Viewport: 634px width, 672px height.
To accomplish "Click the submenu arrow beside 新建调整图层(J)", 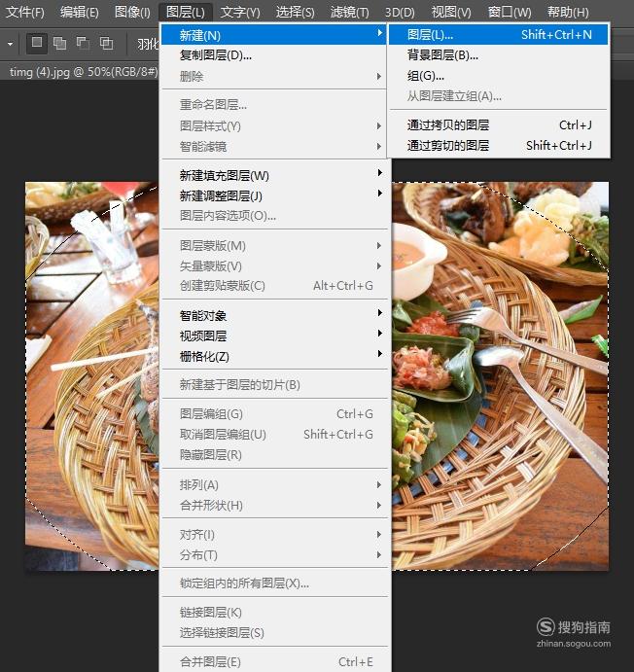I will (379, 194).
